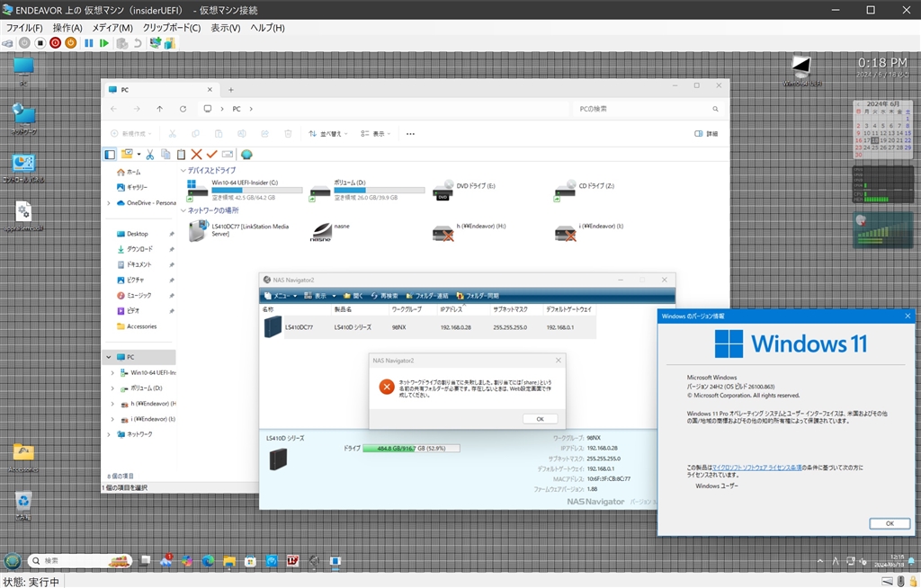Expand the ボリューム (D:) tree node
This screenshot has width=921, height=588.
point(112,388)
